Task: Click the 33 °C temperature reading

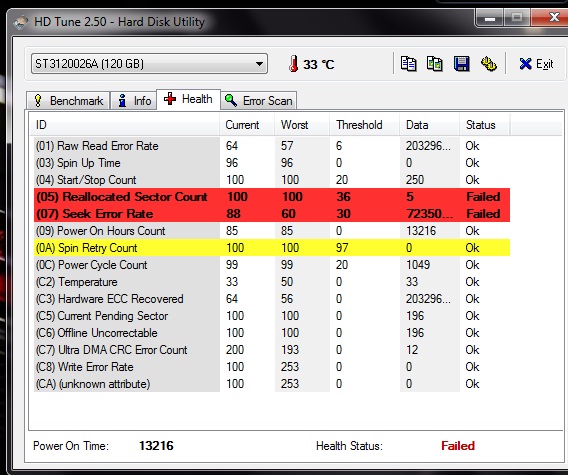Action: click(x=318, y=64)
